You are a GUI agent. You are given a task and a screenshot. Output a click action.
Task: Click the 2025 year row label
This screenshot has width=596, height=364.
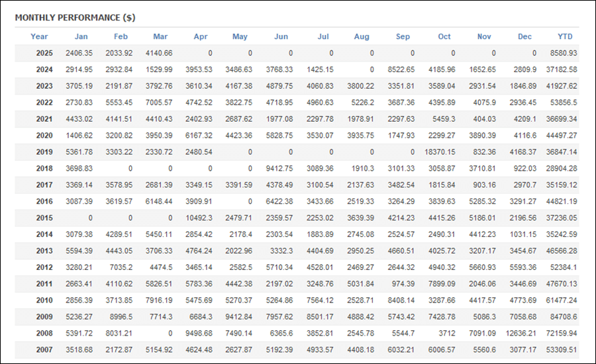44,53
